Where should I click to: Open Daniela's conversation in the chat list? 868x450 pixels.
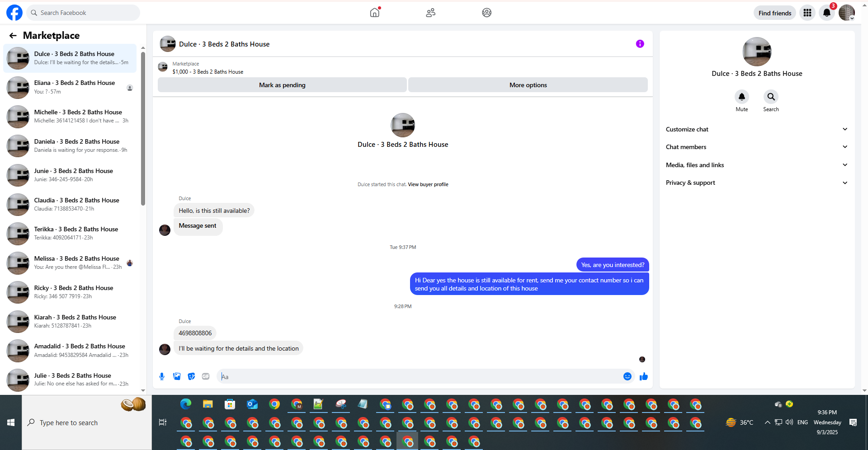click(x=70, y=145)
